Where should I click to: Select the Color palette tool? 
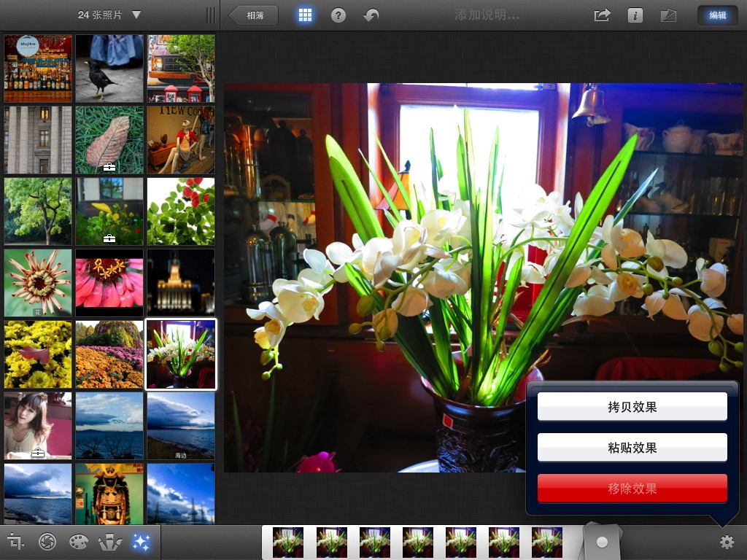[x=79, y=542]
